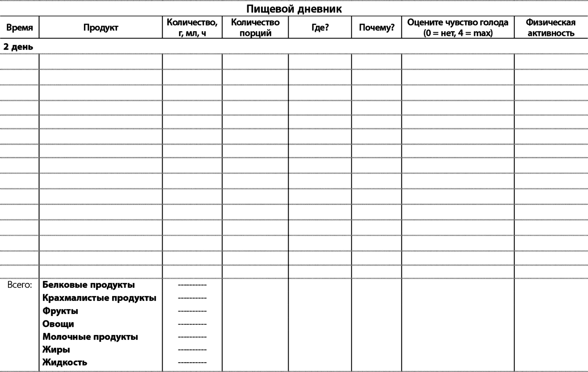Select the 'Время' column header

pos(19,28)
